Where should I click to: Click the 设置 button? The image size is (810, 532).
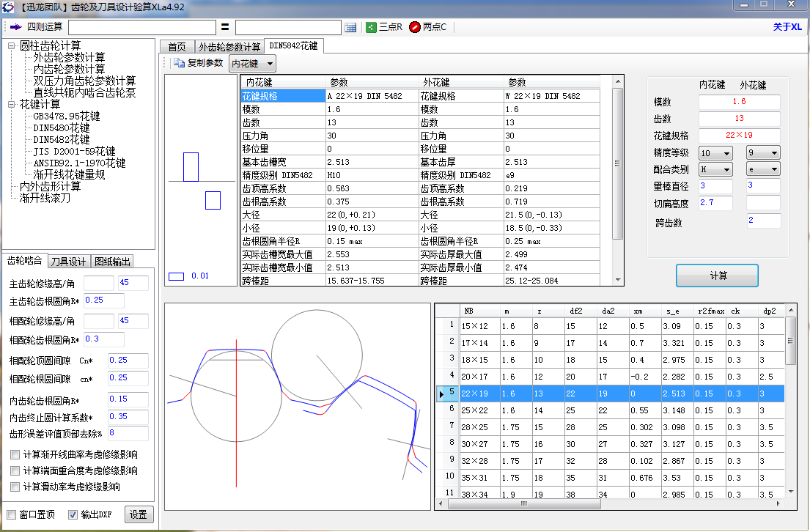[139, 514]
